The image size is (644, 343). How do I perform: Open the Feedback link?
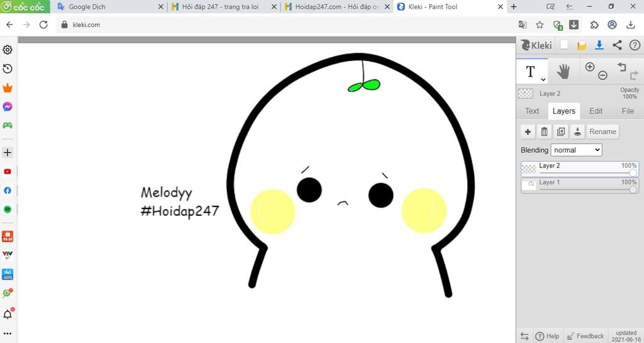point(586,336)
